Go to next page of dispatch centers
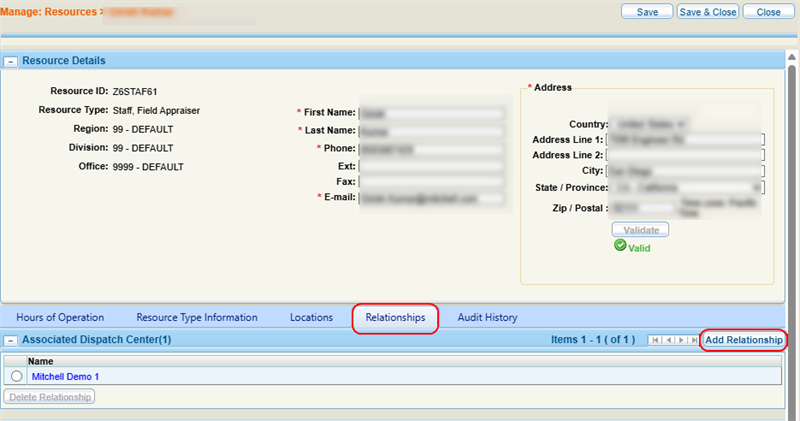The height and width of the screenshot is (421, 800). click(x=681, y=340)
